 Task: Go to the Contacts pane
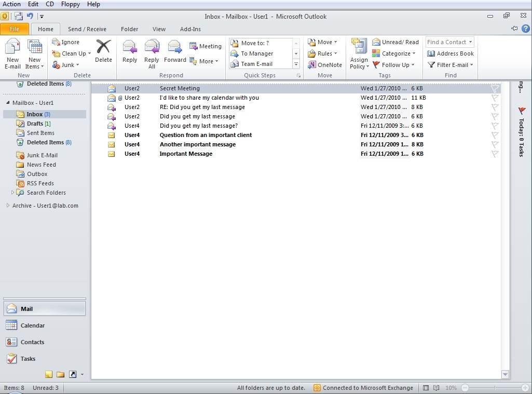(32, 342)
